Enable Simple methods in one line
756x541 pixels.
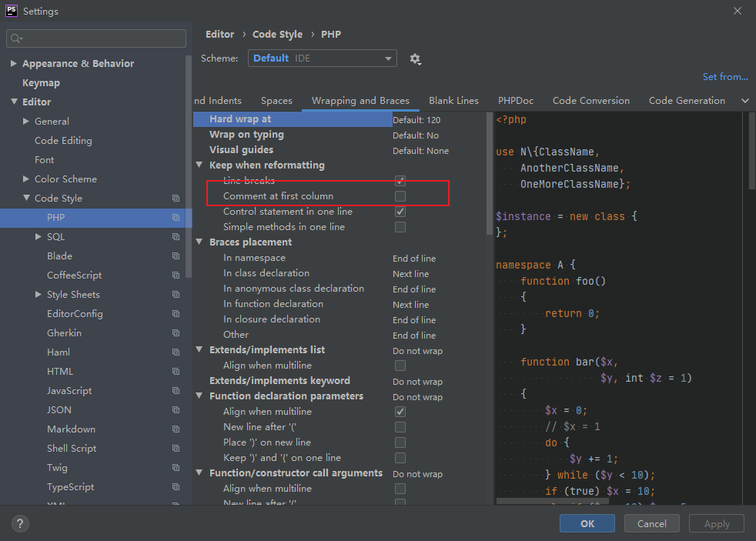[x=400, y=227]
